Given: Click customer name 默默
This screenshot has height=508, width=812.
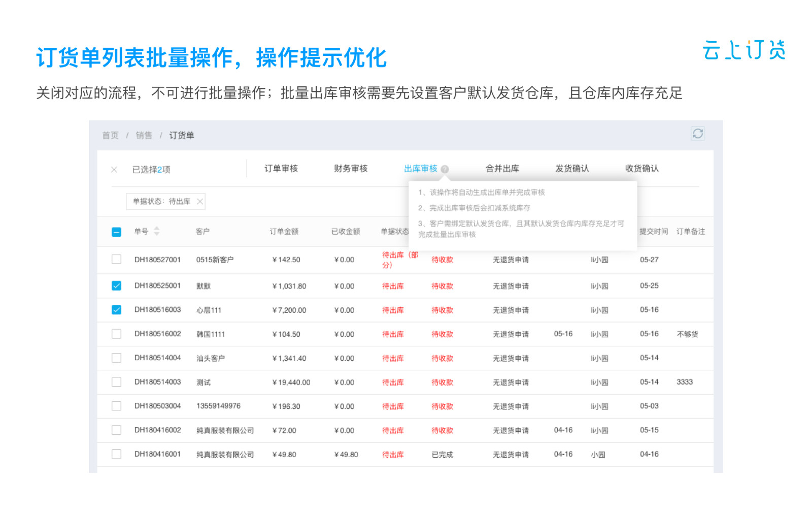Looking at the screenshot, I should 204,286.
